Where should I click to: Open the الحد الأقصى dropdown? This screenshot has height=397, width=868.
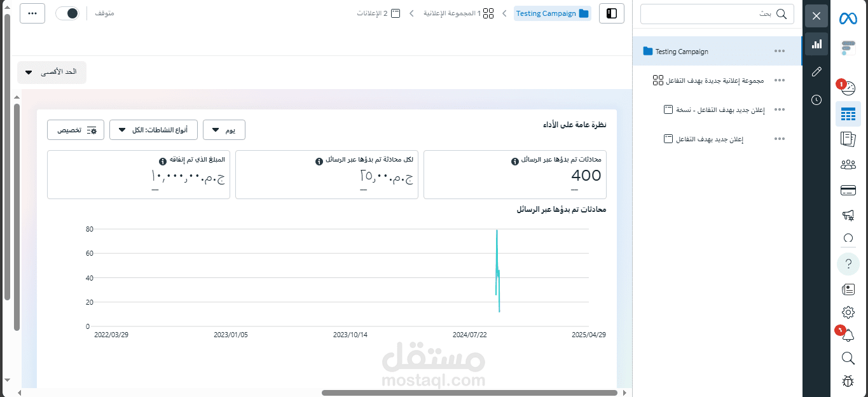click(52, 73)
